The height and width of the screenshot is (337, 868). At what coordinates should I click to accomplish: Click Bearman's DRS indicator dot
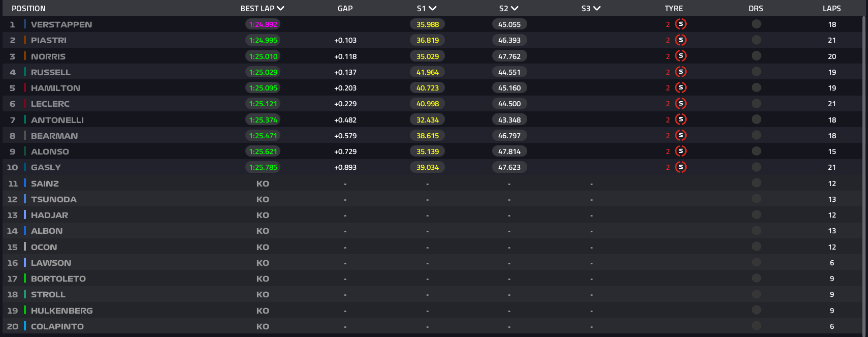(756, 135)
